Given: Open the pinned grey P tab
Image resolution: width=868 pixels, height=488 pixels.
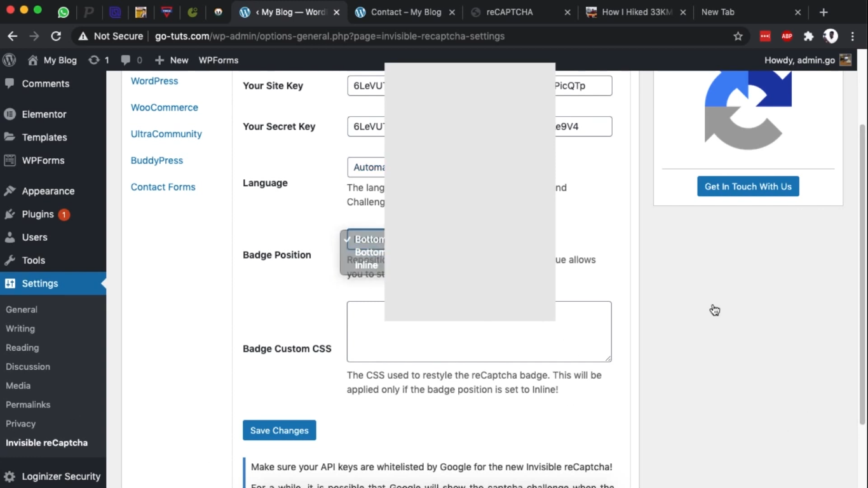Looking at the screenshot, I should 89,12.
